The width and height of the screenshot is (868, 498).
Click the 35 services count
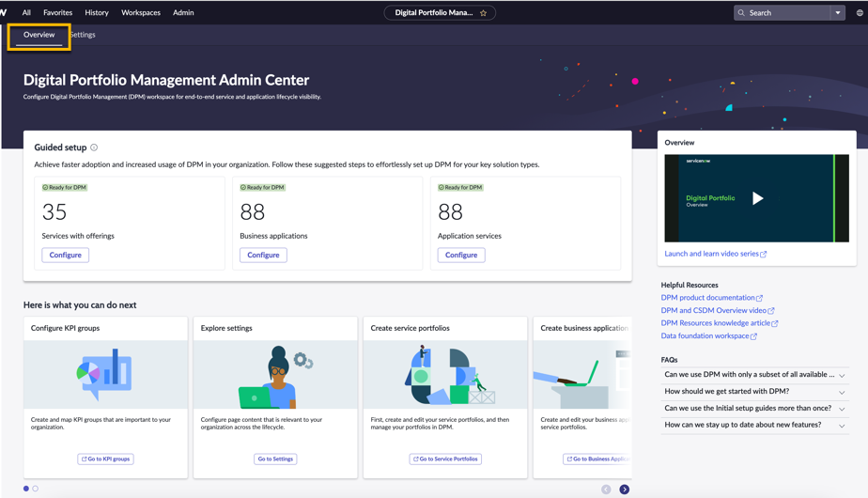(54, 212)
